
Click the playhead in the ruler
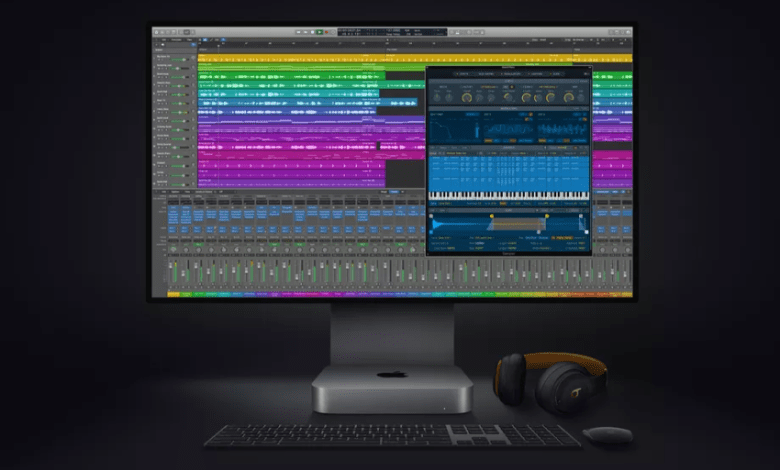pos(218,46)
